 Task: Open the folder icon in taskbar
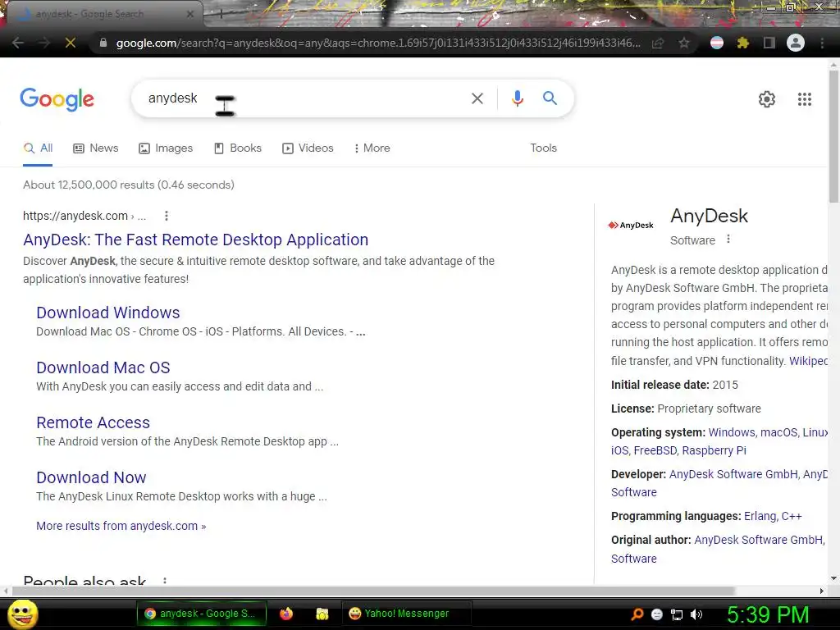coord(322,614)
